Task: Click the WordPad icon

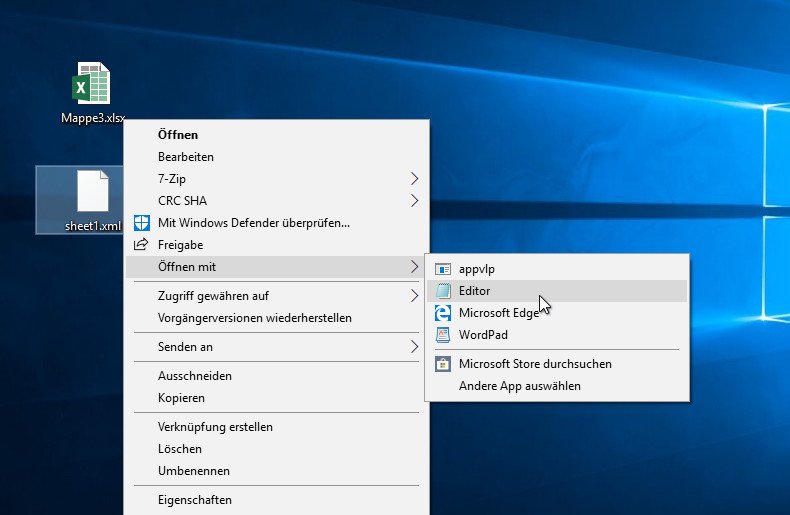Action: pyautogui.click(x=443, y=335)
